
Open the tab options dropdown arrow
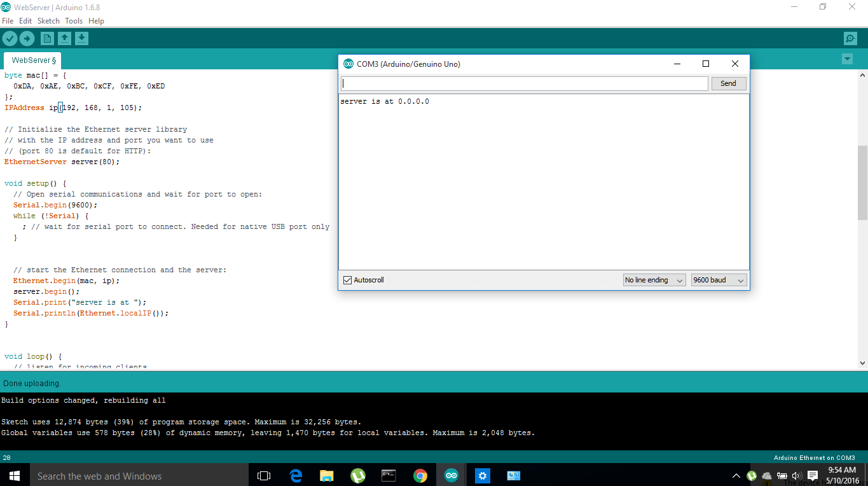(x=847, y=59)
